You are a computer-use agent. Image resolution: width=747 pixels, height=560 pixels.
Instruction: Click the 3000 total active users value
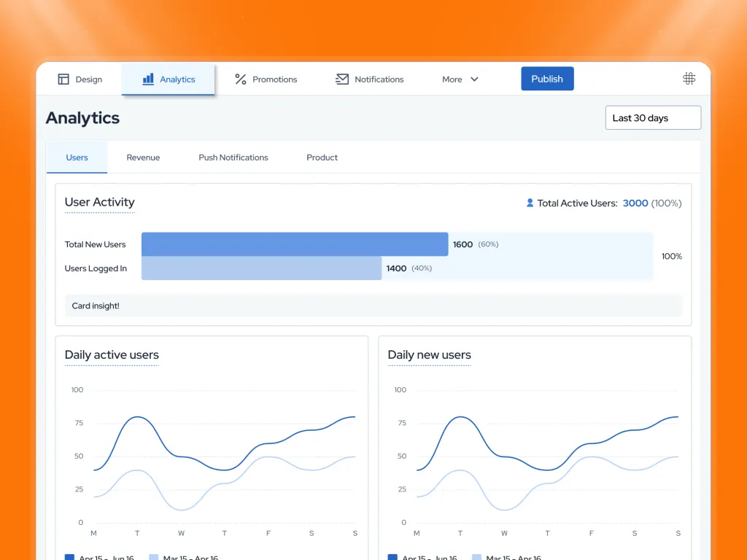635,203
